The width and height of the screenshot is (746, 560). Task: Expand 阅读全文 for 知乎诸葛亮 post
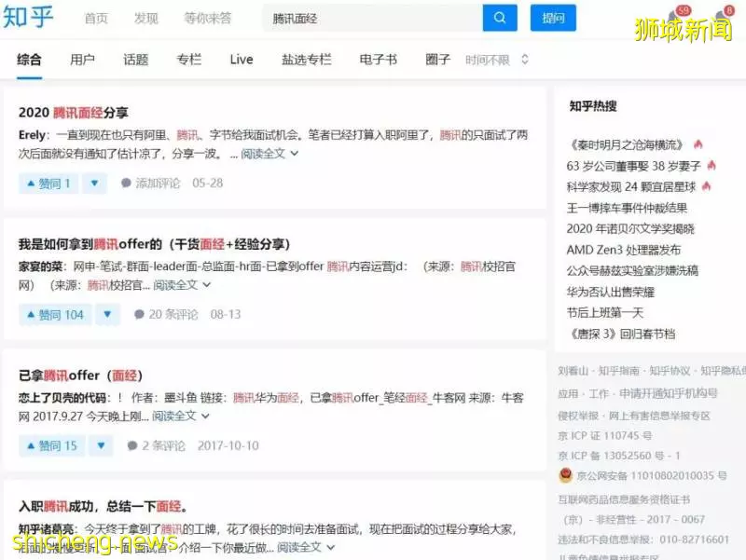click(306, 547)
